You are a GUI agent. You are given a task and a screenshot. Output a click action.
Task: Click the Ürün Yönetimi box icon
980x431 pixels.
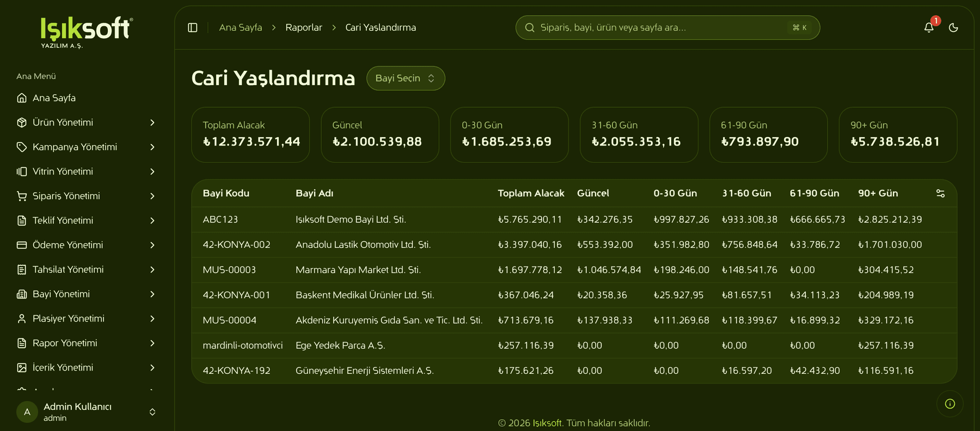point(22,123)
